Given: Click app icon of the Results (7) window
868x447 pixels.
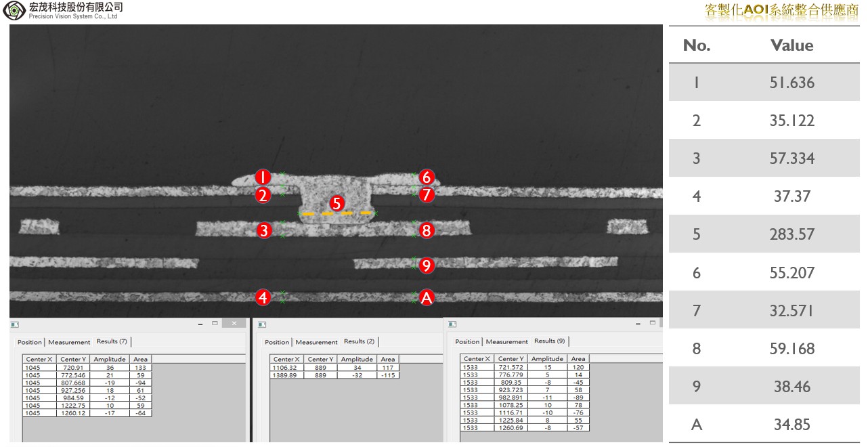Looking at the screenshot, I should point(14,324).
